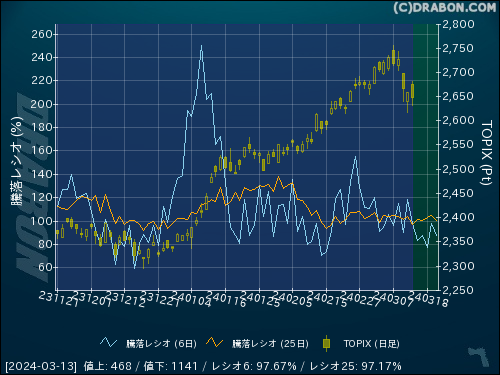The width and height of the screenshot is (500, 375).
Task: Click the 騰落レシオ (%) vertical axis title
Action: pos(17,161)
